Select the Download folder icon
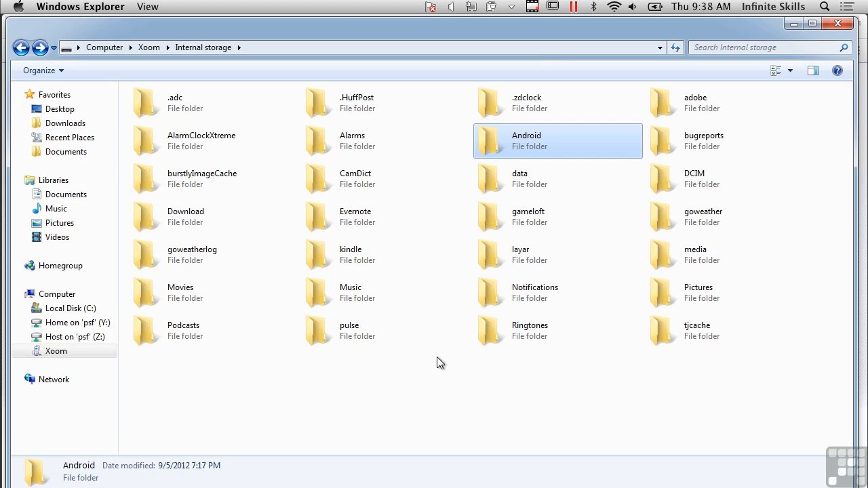 pos(144,217)
